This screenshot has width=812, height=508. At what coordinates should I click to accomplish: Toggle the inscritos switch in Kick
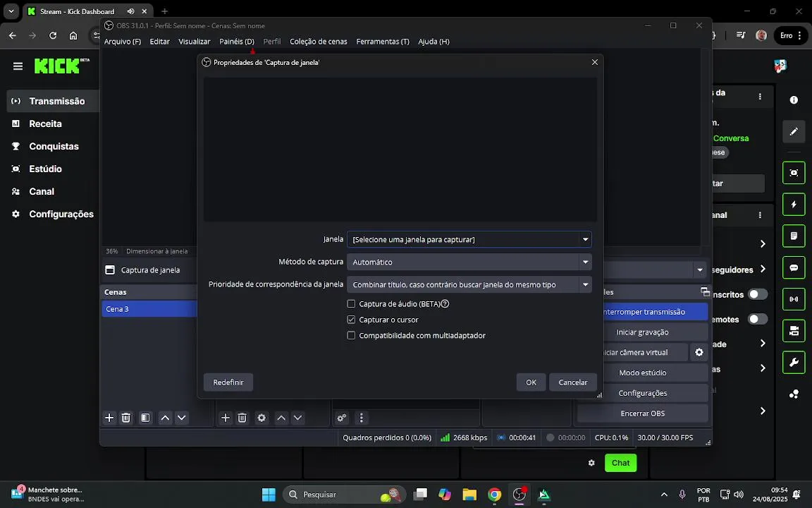coord(758,294)
